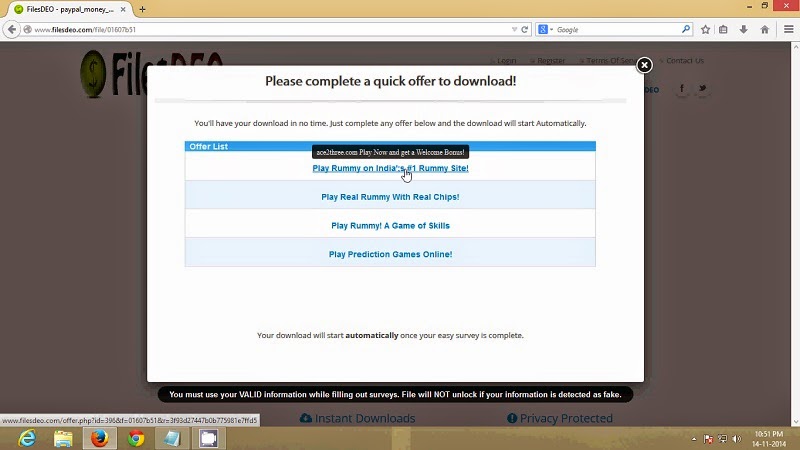800x450 pixels.
Task: Click the popup heading 'Please complete a quick offer'
Action: (x=390, y=81)
